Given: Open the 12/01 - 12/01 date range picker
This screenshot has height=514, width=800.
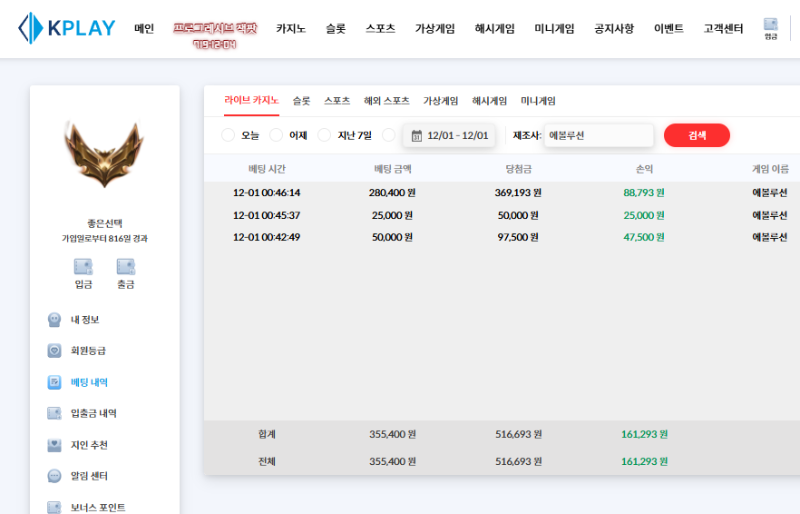Looking at the screenshot, I should coord(449,136).
